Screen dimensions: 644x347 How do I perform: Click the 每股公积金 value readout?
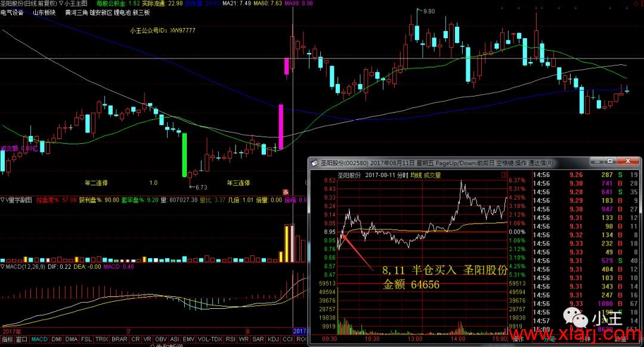(118, 4)
